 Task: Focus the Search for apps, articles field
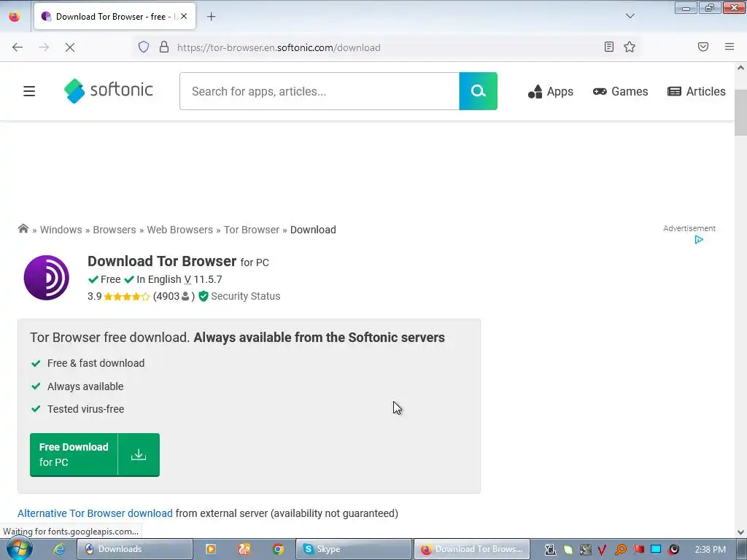tap(320, 91)
